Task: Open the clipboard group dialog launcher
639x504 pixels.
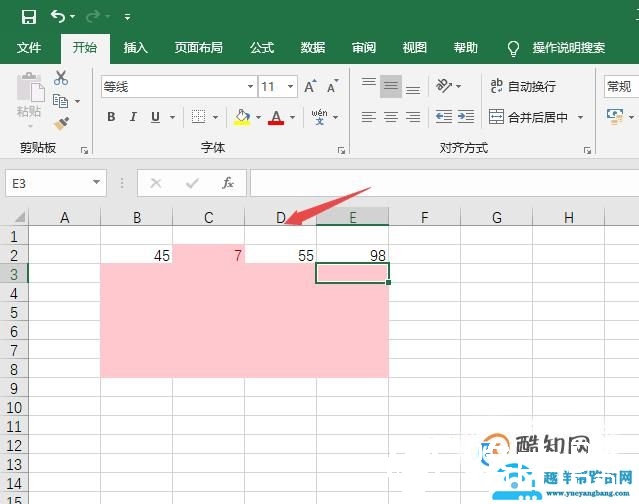Action: (84, 151)
